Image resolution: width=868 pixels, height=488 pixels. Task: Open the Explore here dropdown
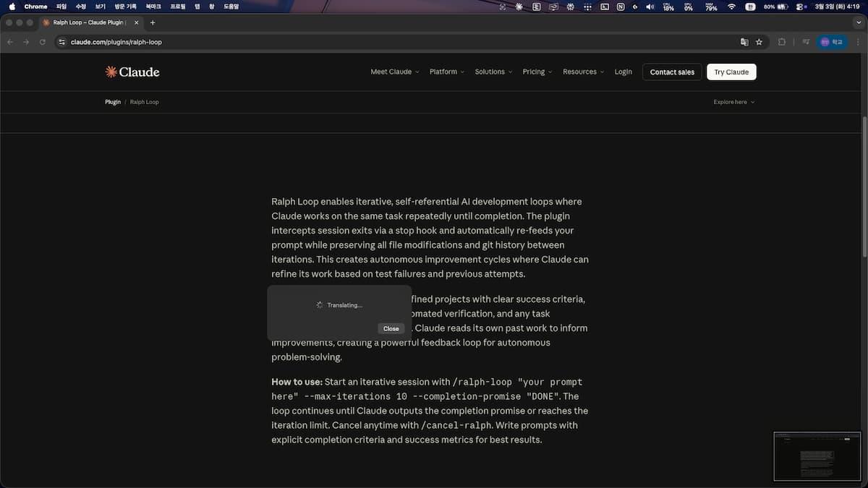coord(734,102)
